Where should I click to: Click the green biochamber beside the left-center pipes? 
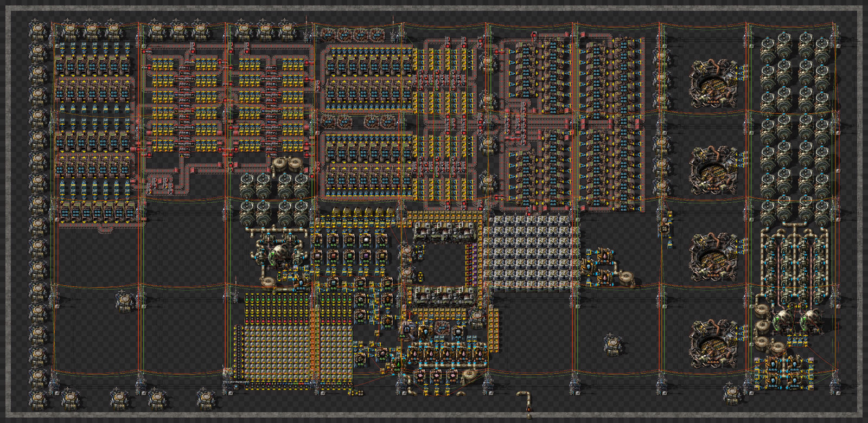280,255
